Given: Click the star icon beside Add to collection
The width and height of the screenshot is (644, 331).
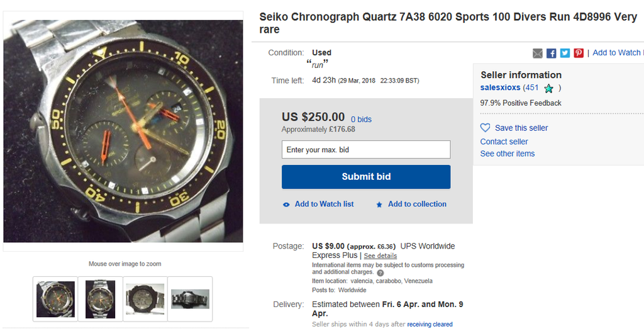Looking at the screenshot, I should tap(379, 205).
